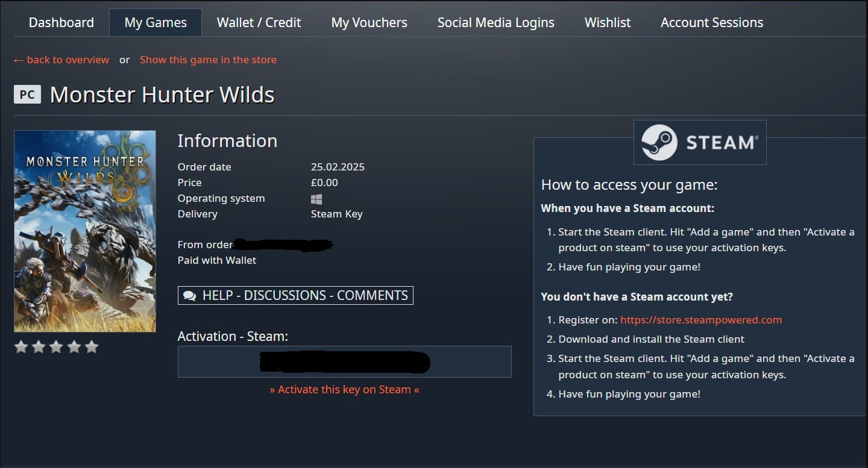Click the Activation - Steam label

click(233, 336)
